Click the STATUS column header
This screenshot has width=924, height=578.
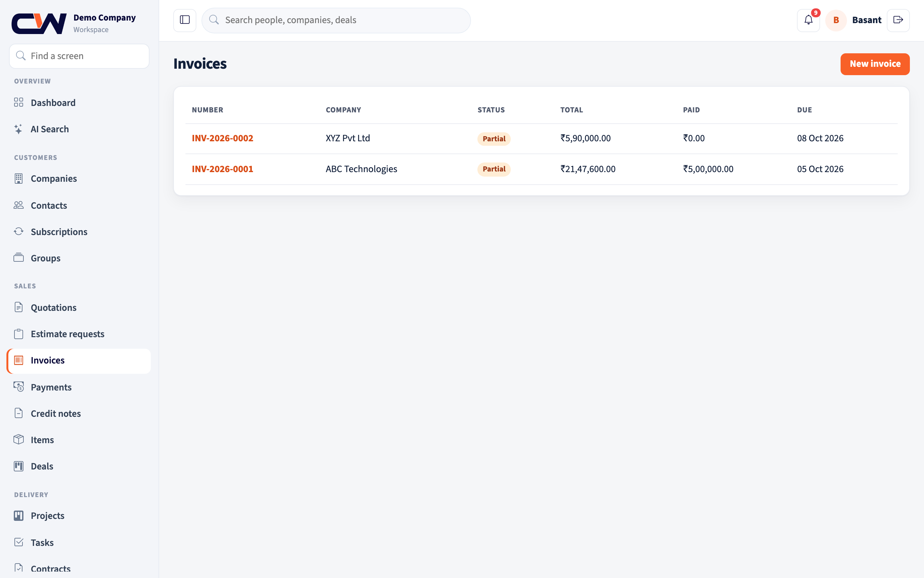tap(491, 110)
